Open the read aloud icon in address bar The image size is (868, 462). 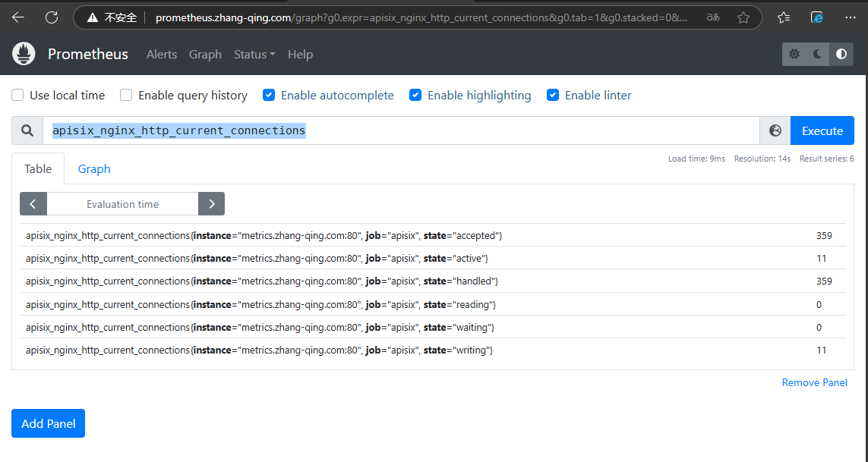[x=713, y=17]
